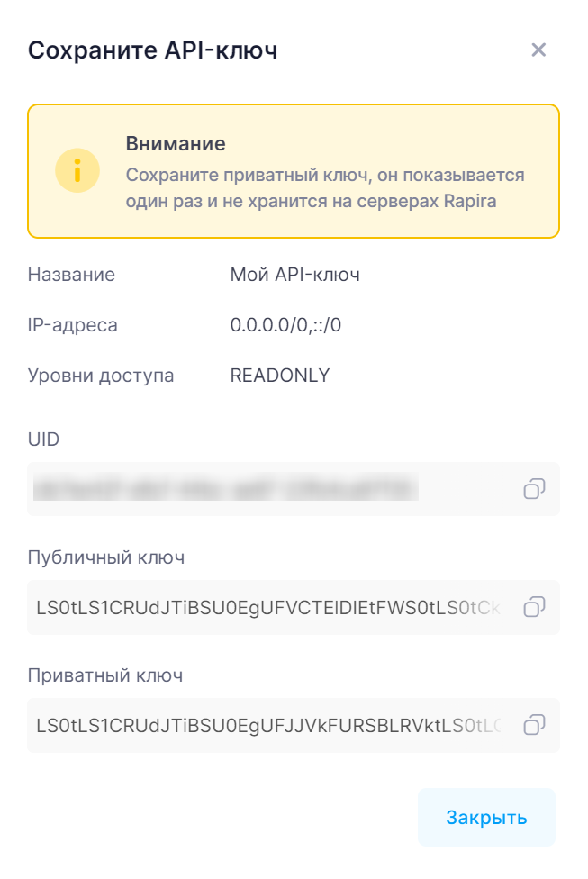Screen dimensions: 588x879
Task: Click the Сохраните API-ключ dialog title
Action: [152, 50]
